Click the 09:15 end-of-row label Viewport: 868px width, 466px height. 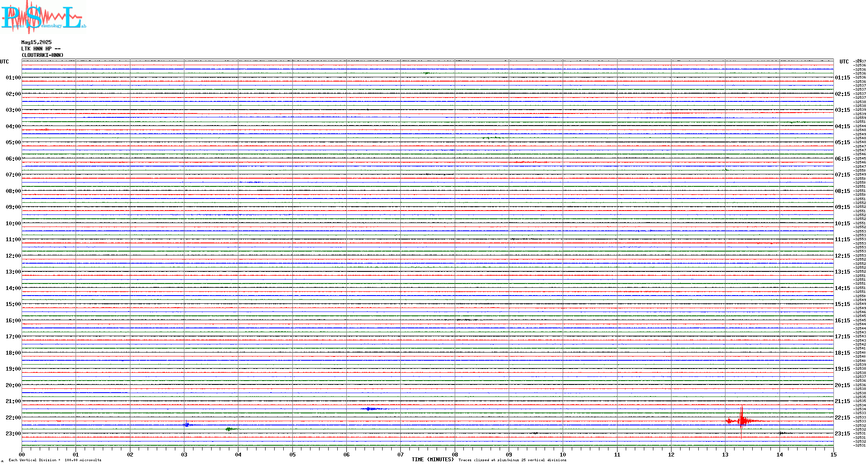coord(843,207)
